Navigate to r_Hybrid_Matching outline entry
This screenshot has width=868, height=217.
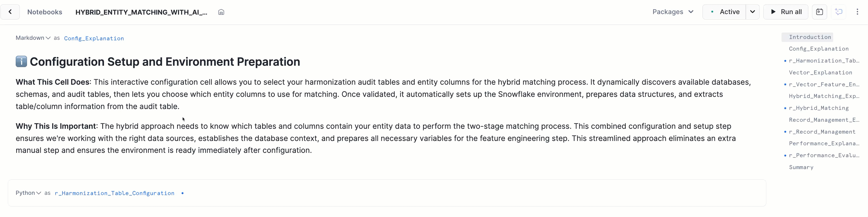tap(819, 108)
